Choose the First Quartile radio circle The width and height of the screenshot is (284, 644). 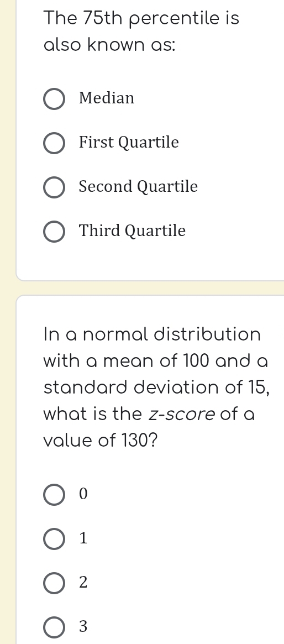click(54, 143)
